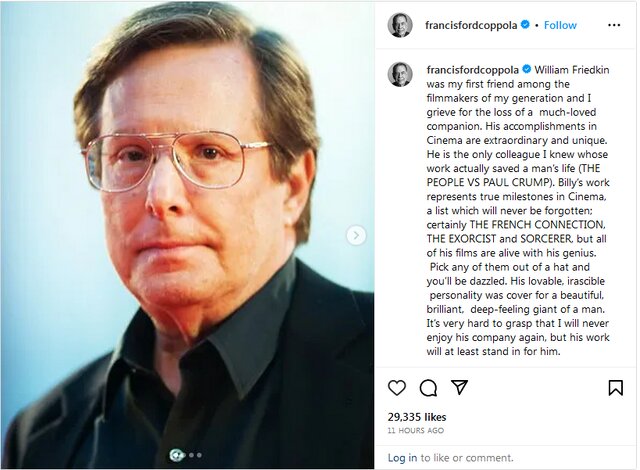Share the post with the paper plane icon
The width and height of the screenshot is (640, 470).
(x=459, y=387)
